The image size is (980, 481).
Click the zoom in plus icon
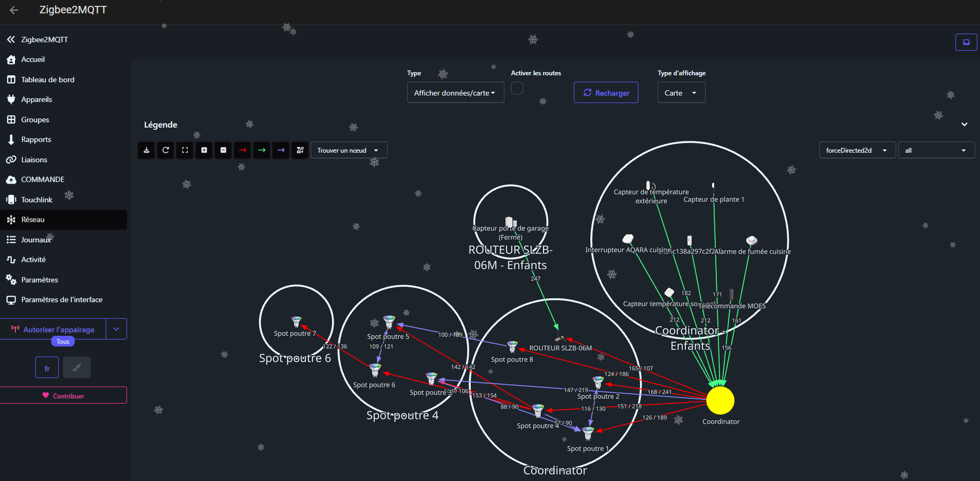tap(204, 151)
